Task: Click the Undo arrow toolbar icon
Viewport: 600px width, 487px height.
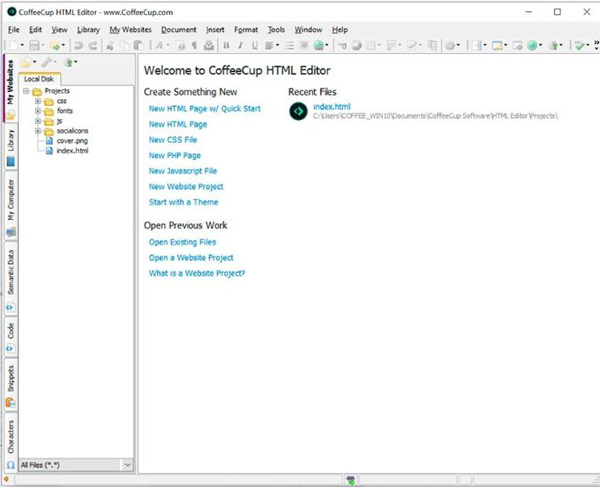Action: [x=78, y=46]
